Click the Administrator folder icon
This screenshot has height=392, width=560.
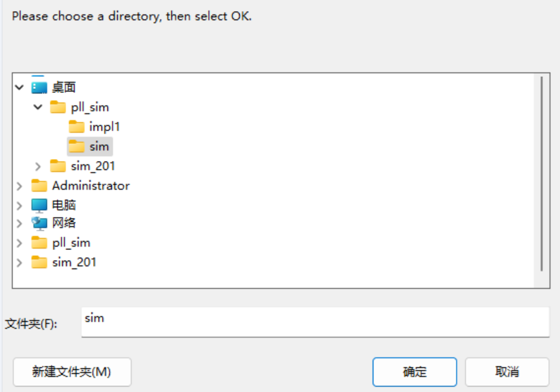pyautogui.click(x=39, y=185)
